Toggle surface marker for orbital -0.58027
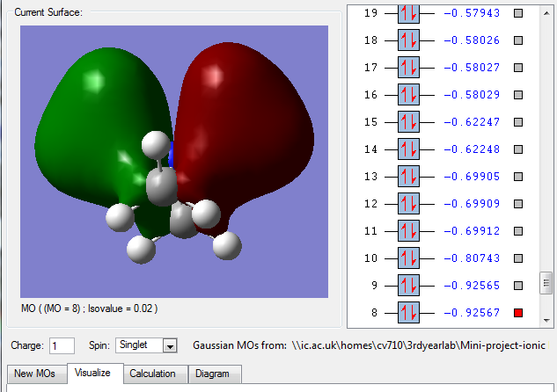Image resolution: width=557 pixels, height=392 pixels. pyautogui.click(x=518, y=68)
